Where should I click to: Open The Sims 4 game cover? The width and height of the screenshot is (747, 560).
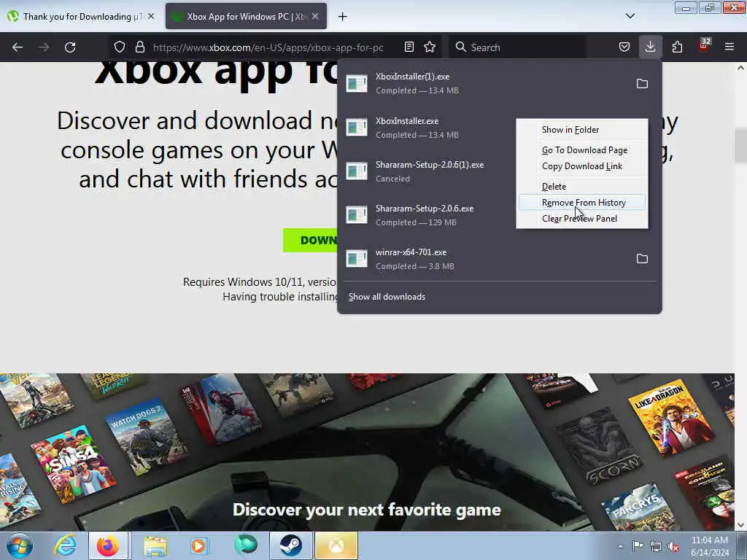tap(74, 464)
